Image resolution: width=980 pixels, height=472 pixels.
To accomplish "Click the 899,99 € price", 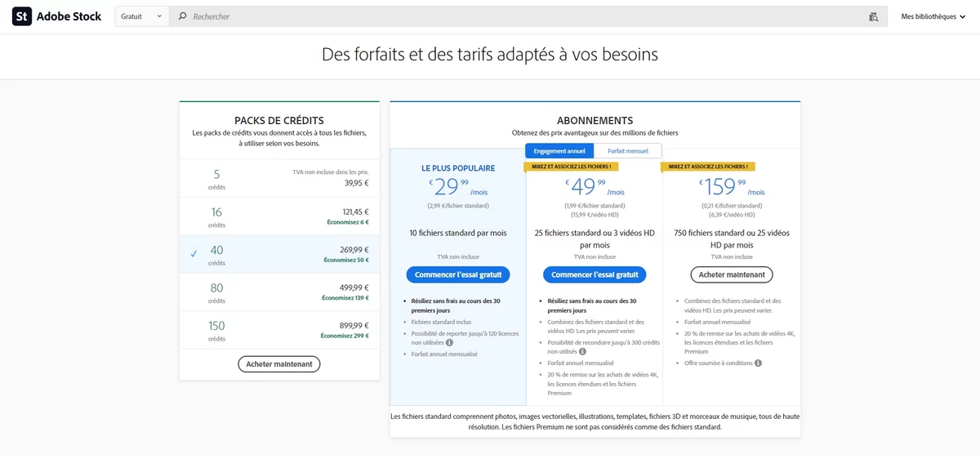I will [x=354, y=325].
